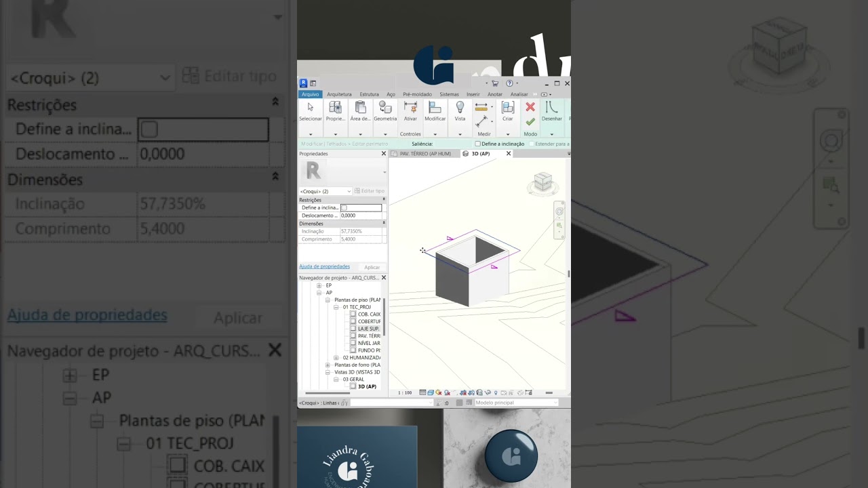The width and height of the screenshot is (868, 488).
Task: Click the Desenhar draw tool icon
Action: click(552, 107)
